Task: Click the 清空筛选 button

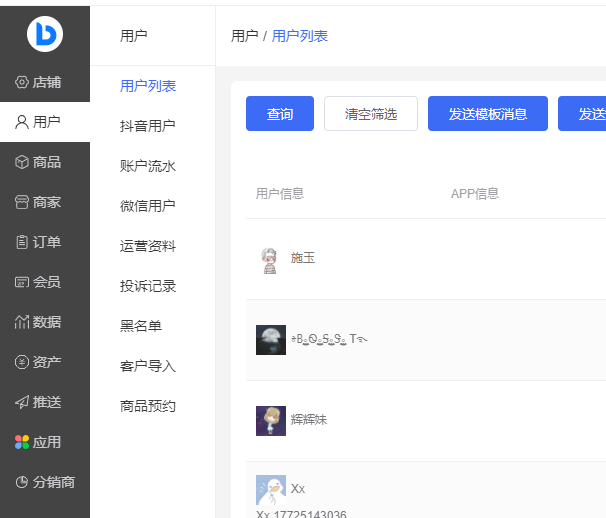Action: [371, 114]
